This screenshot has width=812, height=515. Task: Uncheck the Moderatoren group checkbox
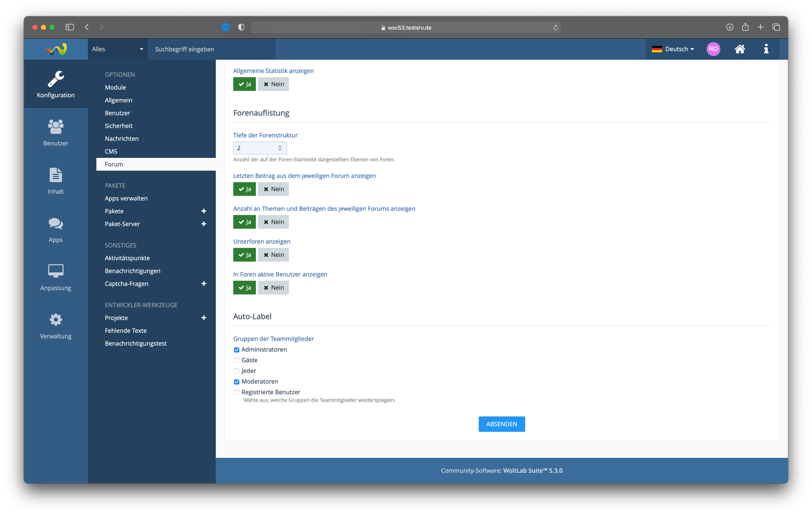237,382
